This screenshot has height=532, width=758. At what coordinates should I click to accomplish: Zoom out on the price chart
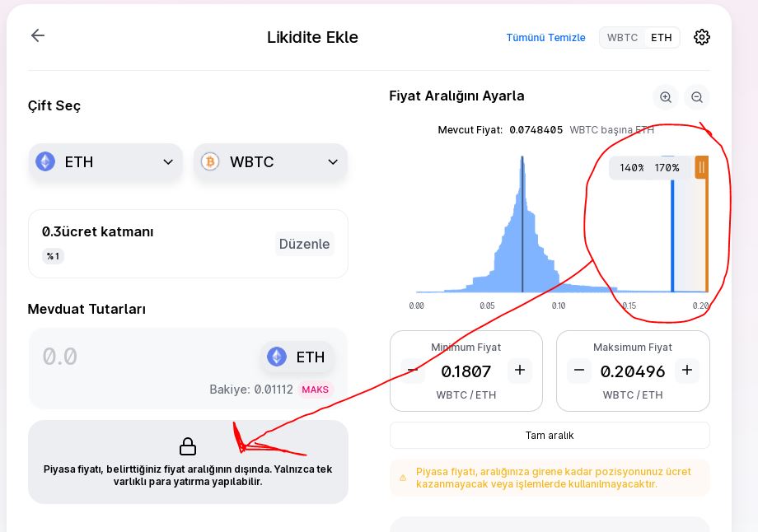697,97
